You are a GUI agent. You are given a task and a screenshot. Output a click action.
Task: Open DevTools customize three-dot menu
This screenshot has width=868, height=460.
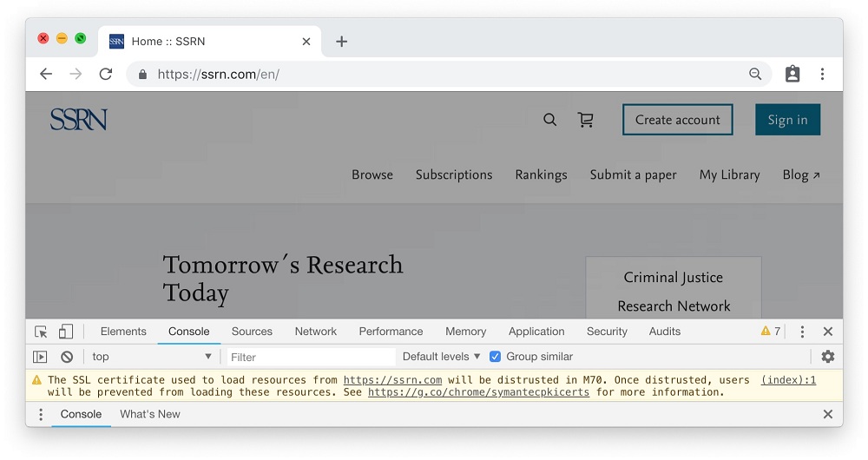coord(802,332)
